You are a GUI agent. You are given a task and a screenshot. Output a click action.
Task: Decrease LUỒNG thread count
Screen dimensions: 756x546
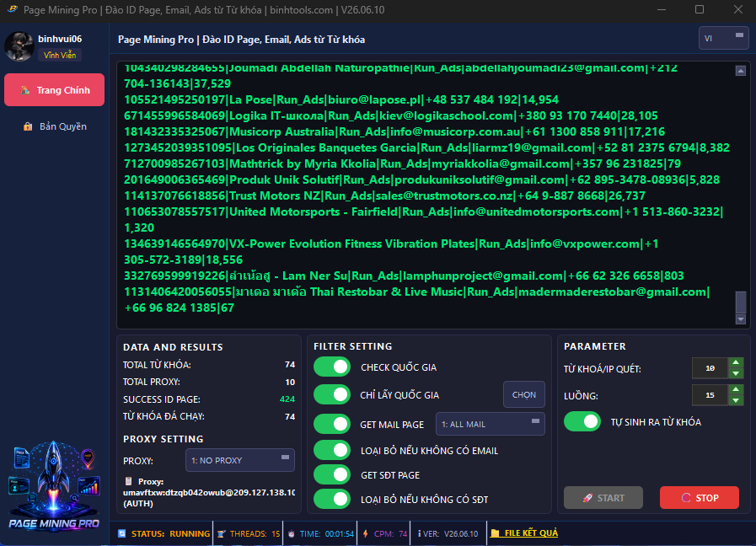(x=736, y=400)
